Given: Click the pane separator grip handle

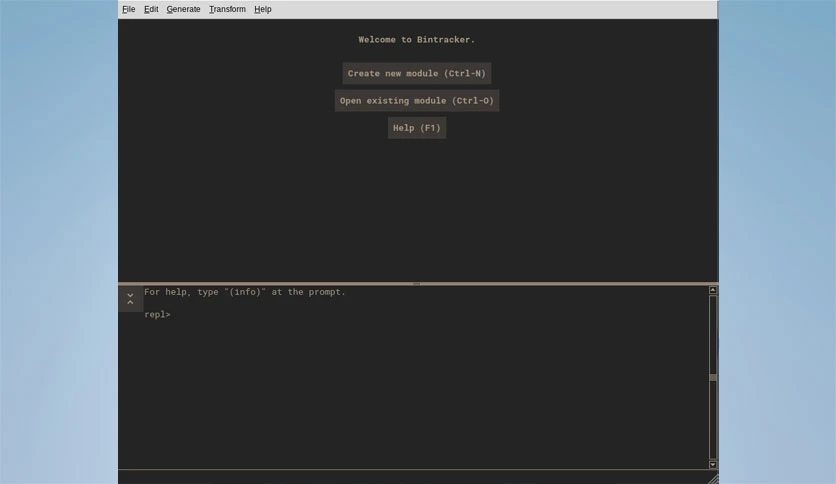Looking at the screenshot, I should 417,284.
